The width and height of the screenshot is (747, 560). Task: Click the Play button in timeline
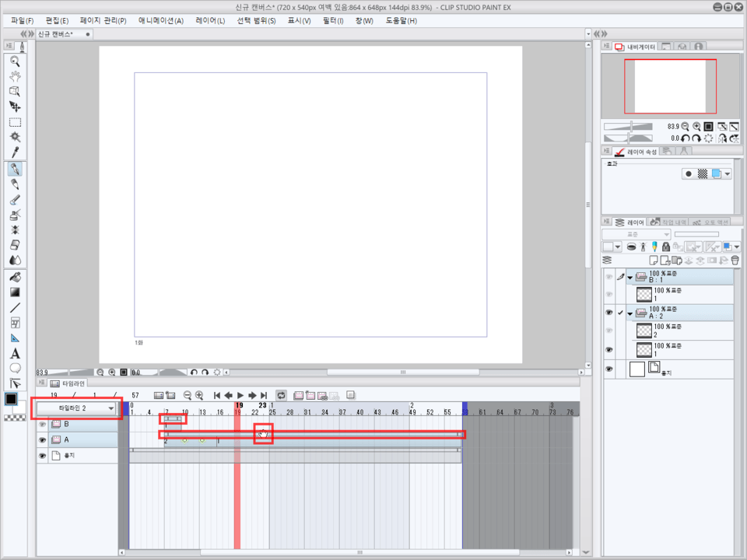pyautogui.click(x=240, y=396)
